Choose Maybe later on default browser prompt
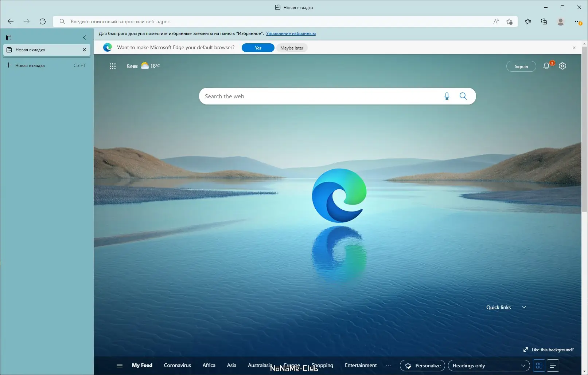588x375 pixels. pyautogui.click(x=292, y=48)
